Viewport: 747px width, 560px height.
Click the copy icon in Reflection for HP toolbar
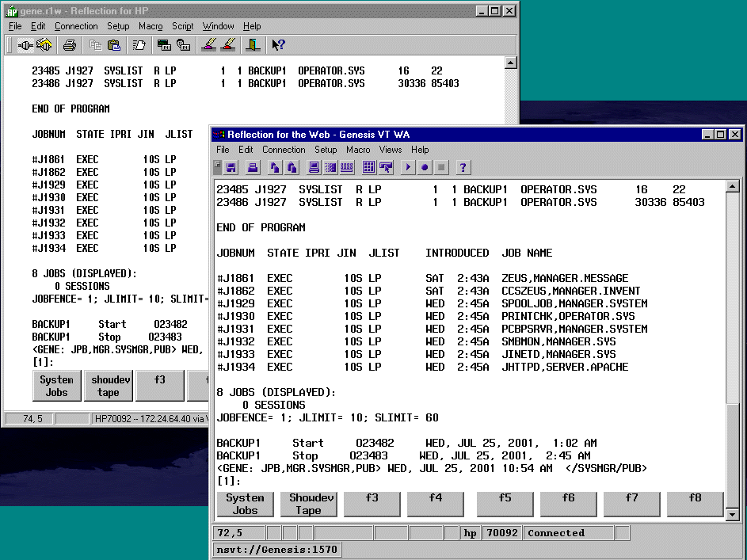coord(96,45)
